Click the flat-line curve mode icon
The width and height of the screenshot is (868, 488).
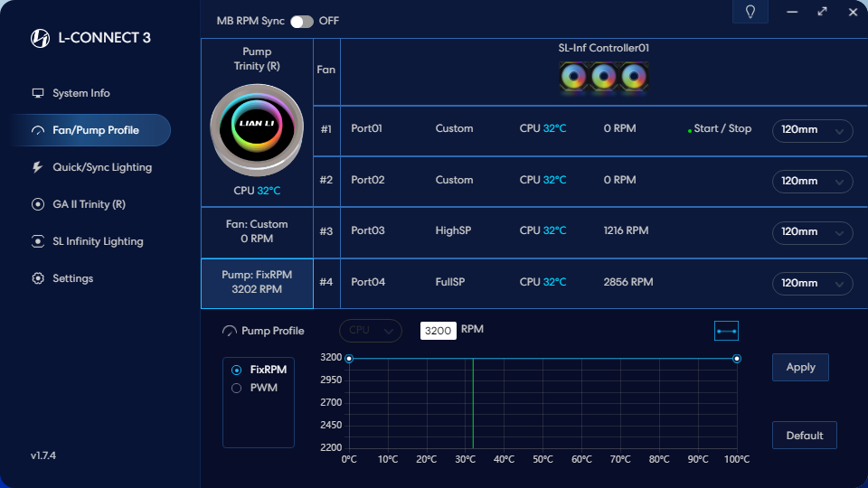(726, 331)
